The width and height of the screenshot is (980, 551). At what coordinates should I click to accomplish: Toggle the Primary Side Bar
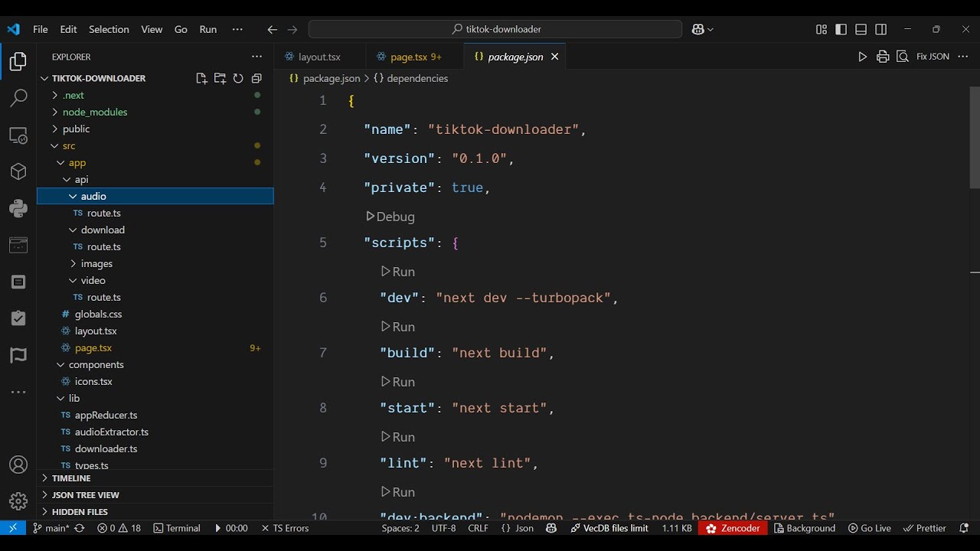coord(841,29)
